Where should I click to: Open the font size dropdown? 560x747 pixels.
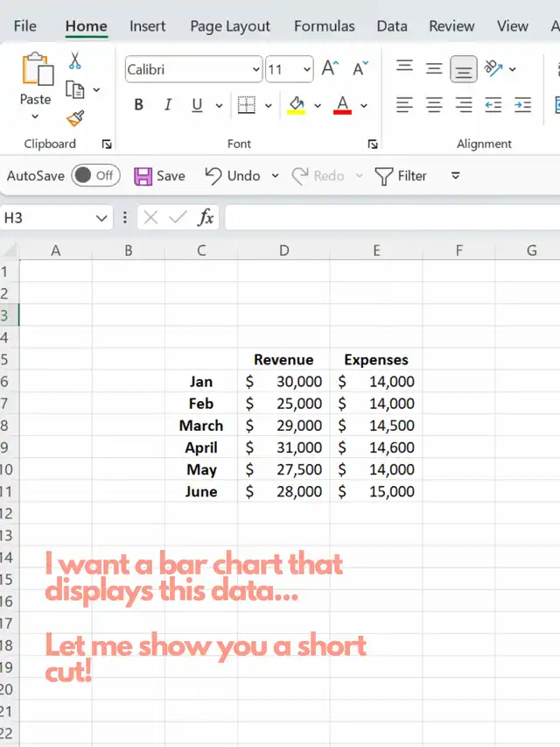306,69
